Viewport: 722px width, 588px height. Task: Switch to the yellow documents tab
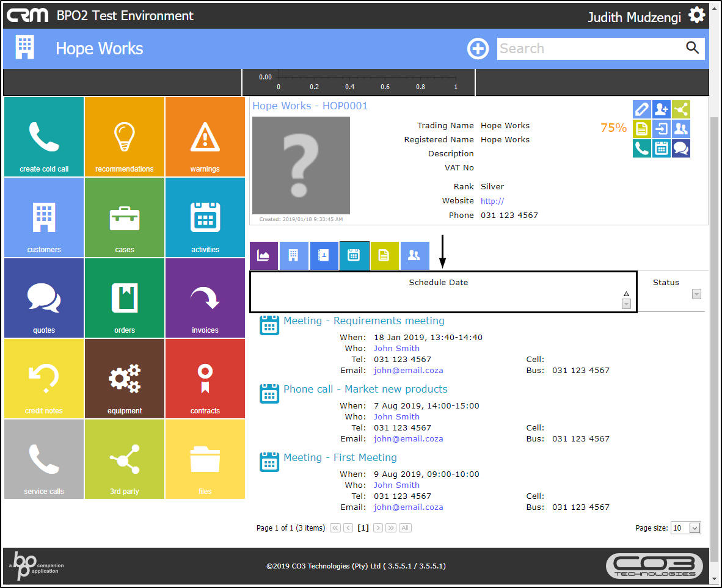click(384, 256)
